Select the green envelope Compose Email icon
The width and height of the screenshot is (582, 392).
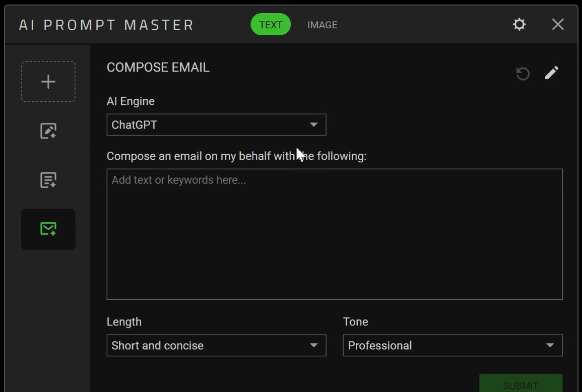(x=48, y=229)
